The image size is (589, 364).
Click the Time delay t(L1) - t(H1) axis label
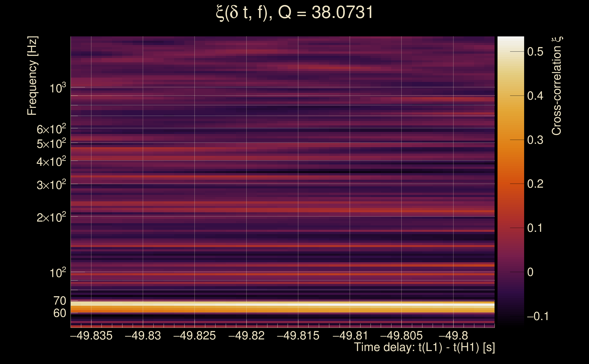pyautogui.click(x=424, y=347)
